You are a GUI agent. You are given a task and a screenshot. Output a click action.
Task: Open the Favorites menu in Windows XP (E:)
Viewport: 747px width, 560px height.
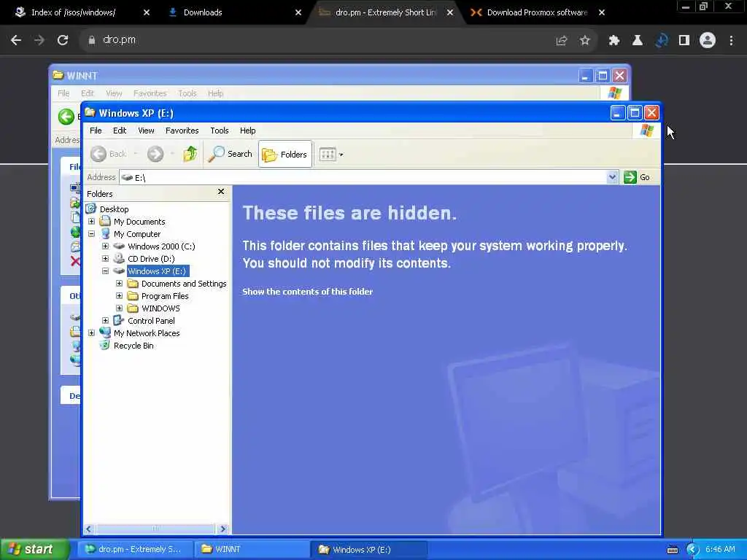point(182,131)
